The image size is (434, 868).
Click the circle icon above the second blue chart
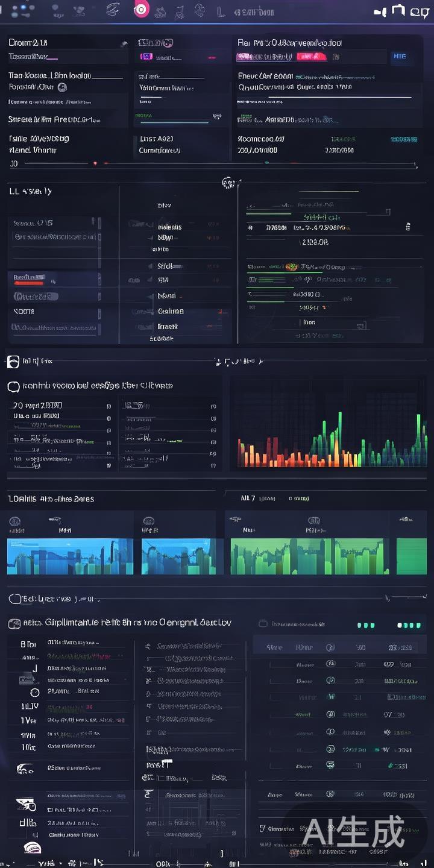point(146,521)
